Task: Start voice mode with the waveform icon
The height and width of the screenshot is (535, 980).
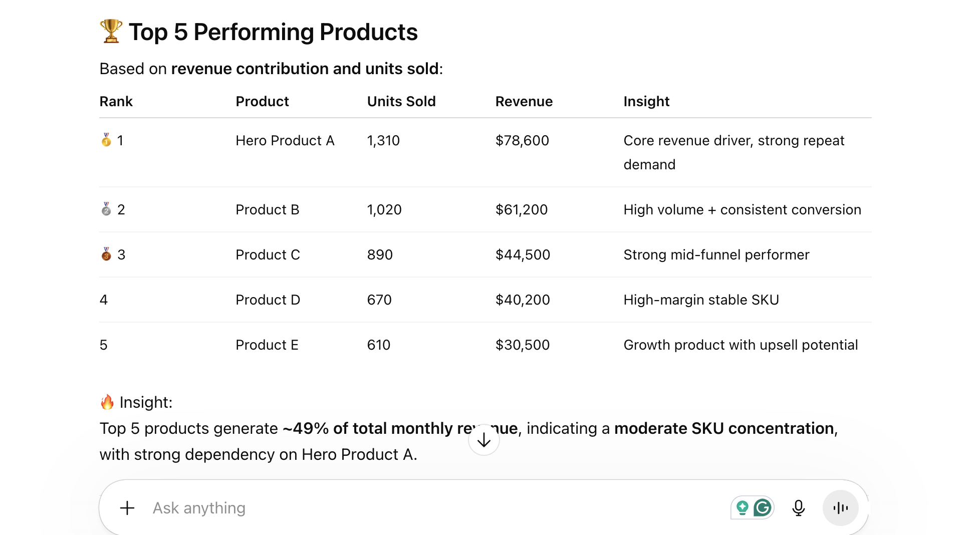Action: click(x=840, y=507)
